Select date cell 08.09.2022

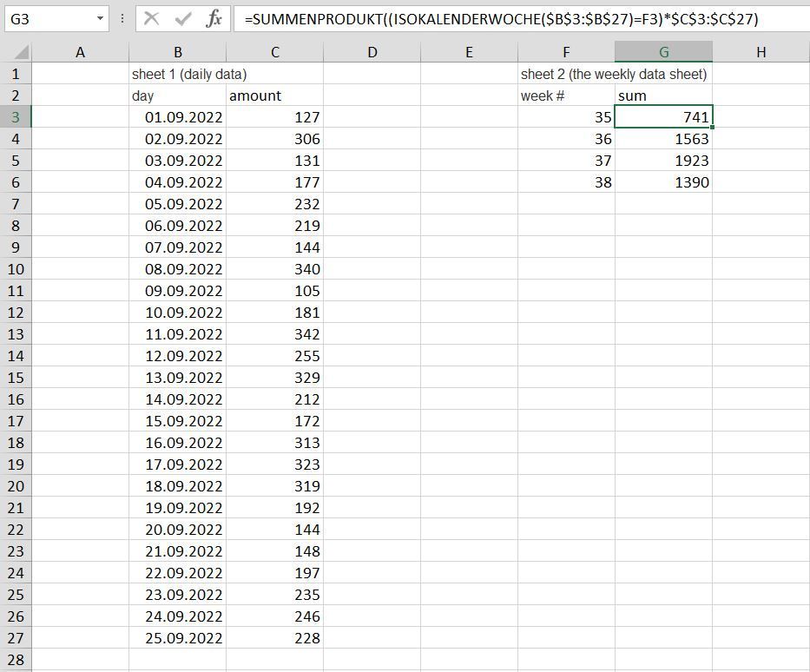click(x=177, y=269)
